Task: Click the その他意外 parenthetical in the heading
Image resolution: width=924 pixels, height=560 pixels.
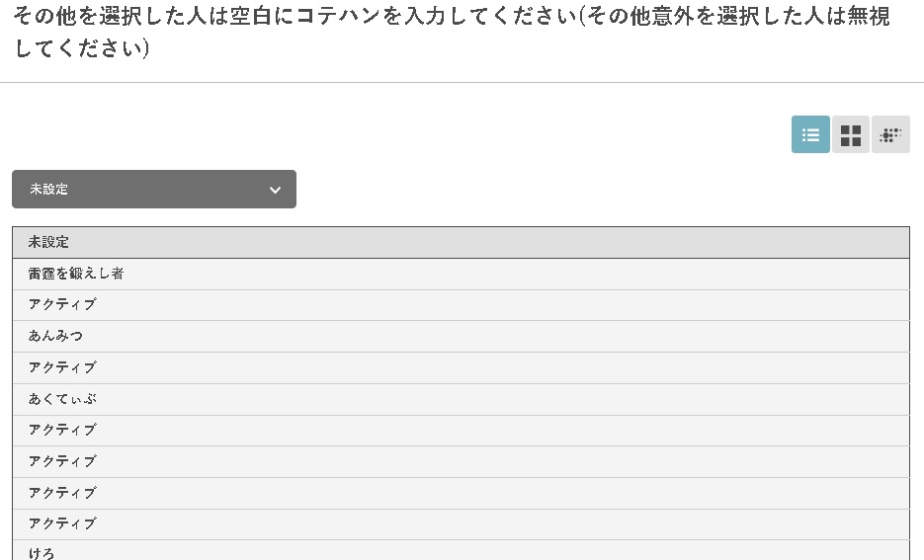Action: (x=735, y=16)
